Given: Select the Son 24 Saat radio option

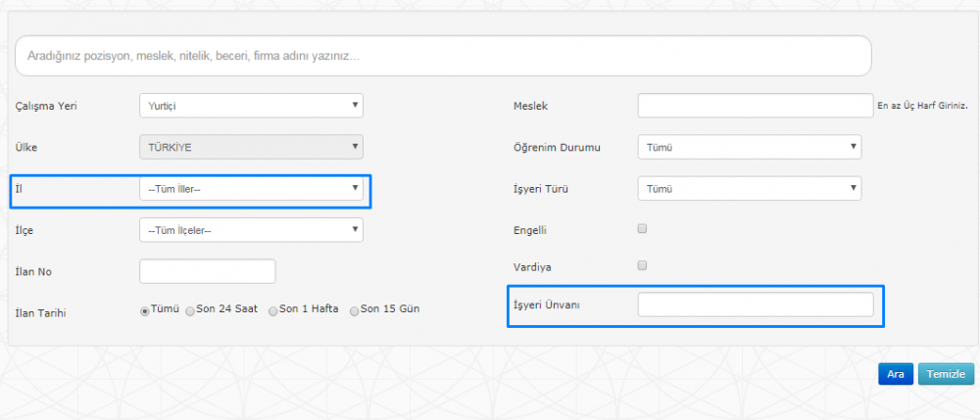Looking at the screenshot, I should [x=190, y=311].
